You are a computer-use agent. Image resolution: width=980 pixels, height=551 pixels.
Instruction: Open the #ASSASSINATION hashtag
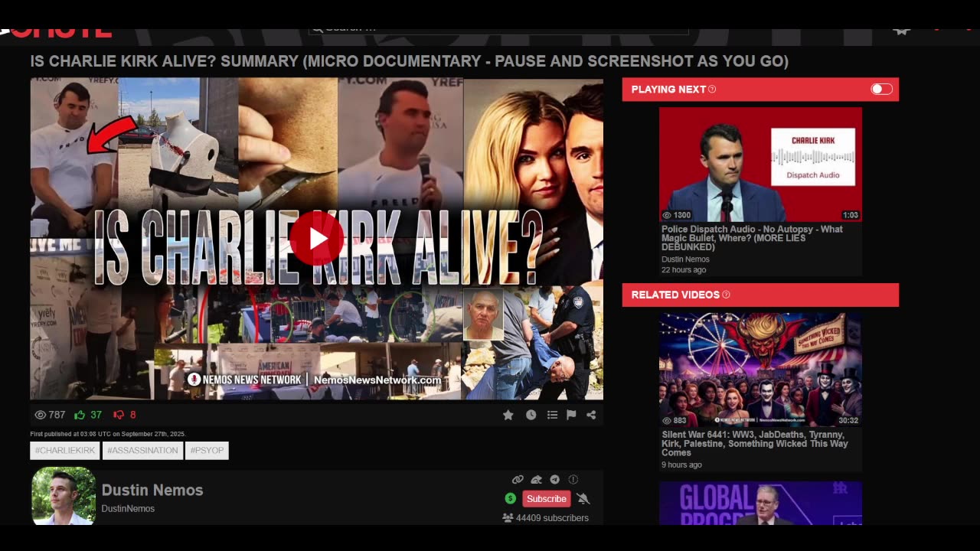click(x=142, y=451)
